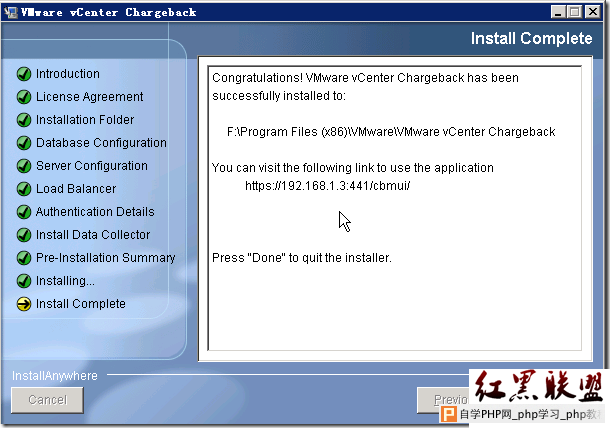Open the https://192.168.1.3:441/cbmui/ link text
610x428 pixels.
point(328,186)
